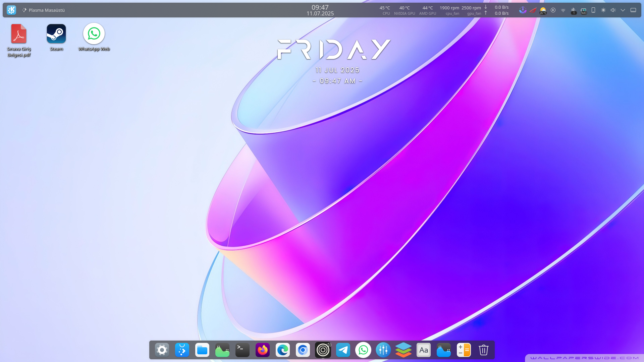
Task: Click the Plasma Masaüstü window title
Action: pyautogui.click(x=47, y=10)
